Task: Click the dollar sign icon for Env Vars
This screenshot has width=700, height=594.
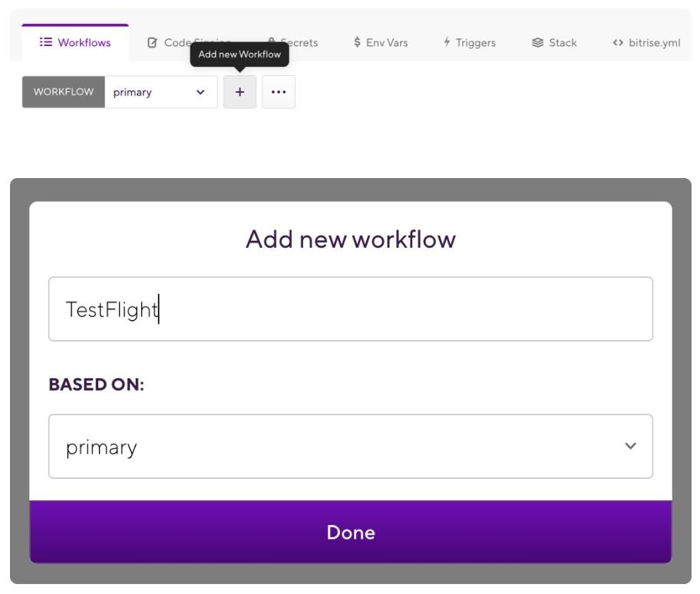Action: pos(358,43)
